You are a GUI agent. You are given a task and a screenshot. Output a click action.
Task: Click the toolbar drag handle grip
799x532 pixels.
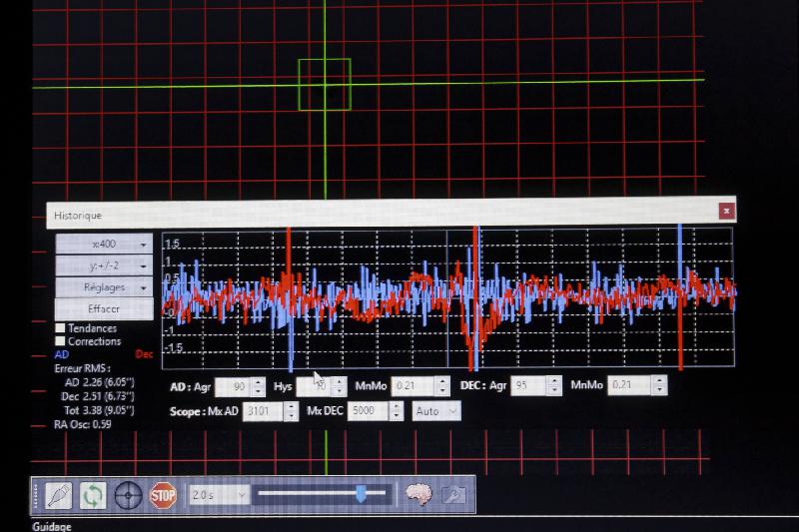click(36, 495)
